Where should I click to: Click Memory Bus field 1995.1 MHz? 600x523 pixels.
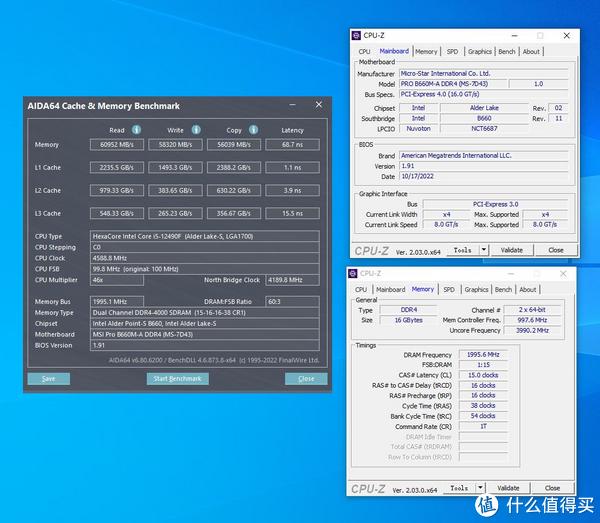coord(117,301)
